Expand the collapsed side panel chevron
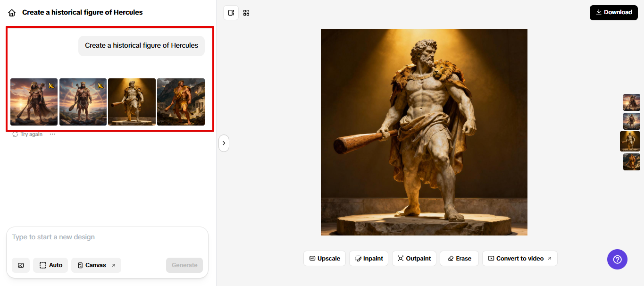Image resolution: width=644 pixels, height=286 pixels. 224,143
